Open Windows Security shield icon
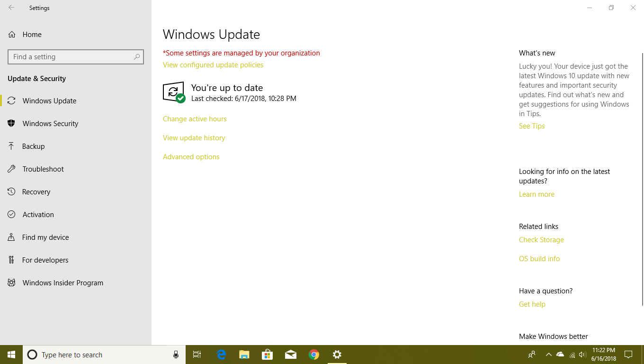The image size is (644, 364). [12, 123]
